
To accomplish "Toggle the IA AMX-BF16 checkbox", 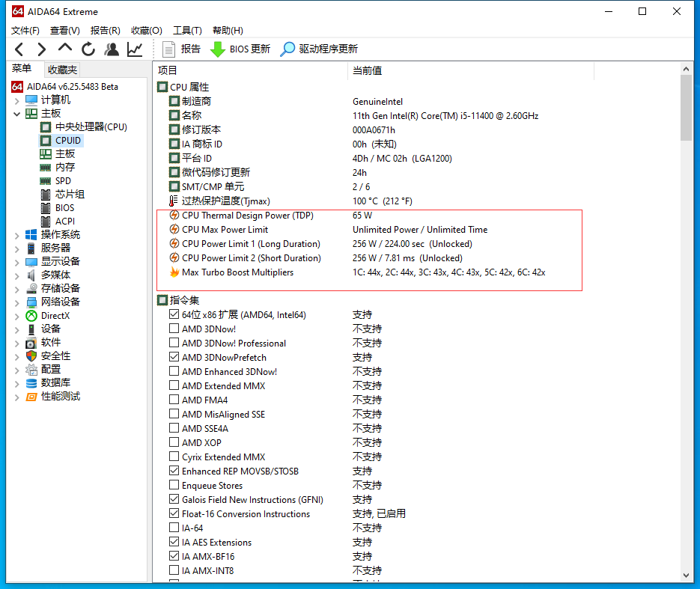I will point(174,556).
